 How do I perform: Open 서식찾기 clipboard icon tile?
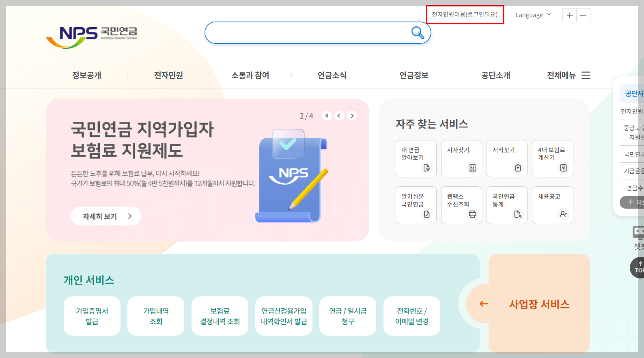pos(507,159)
